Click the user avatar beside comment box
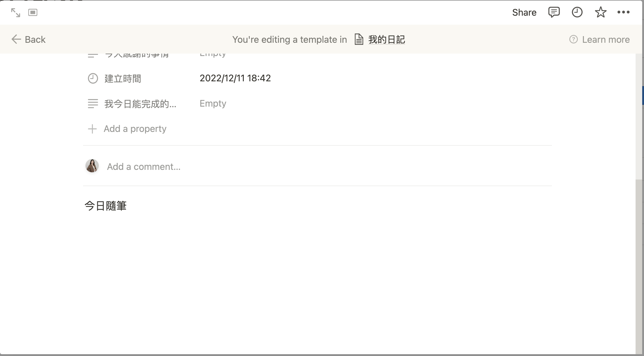The width and height of the screenshot is (644, 356). [92, 166]
